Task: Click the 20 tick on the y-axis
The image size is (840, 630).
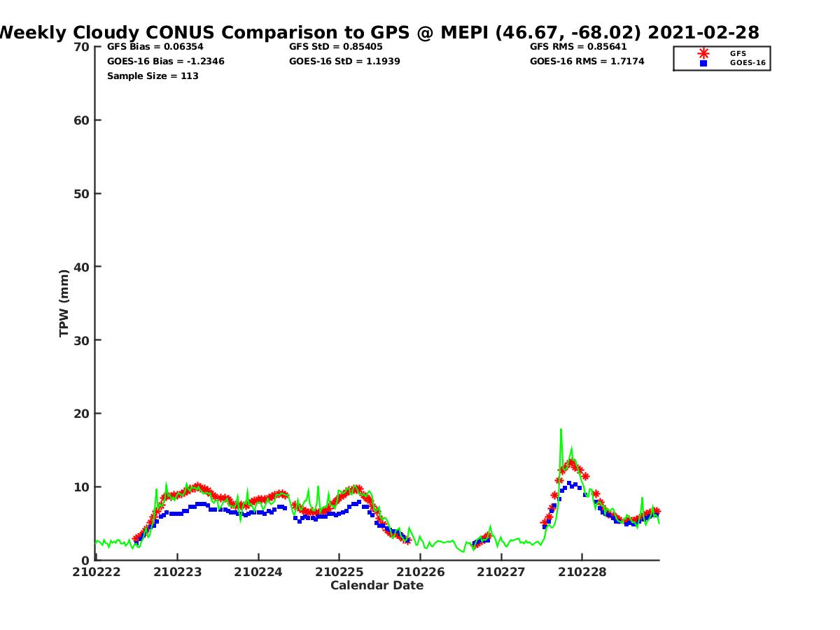Action: 82,414
